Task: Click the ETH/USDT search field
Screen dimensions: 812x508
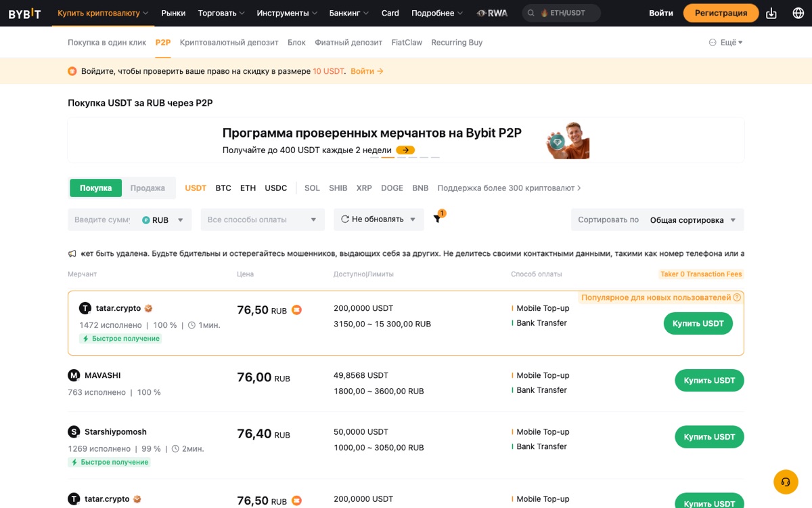Action: pyautogui.click(x=562, y=13)
